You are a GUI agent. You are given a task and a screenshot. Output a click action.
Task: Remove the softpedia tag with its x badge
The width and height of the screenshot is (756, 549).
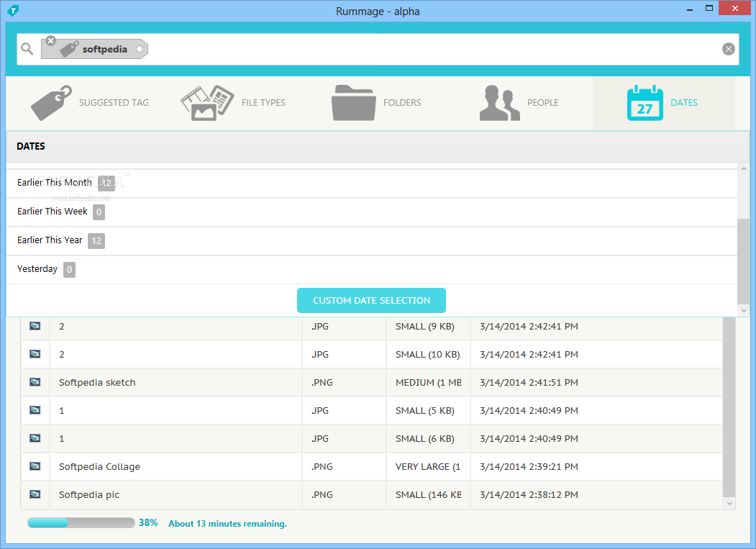pos(50,40)
